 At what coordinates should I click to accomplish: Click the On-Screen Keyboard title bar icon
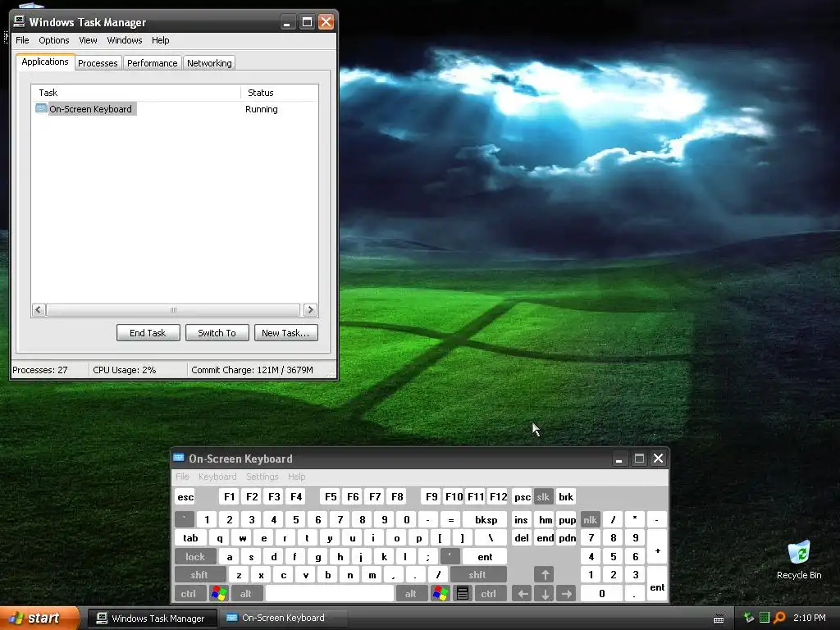click(179, 458)
